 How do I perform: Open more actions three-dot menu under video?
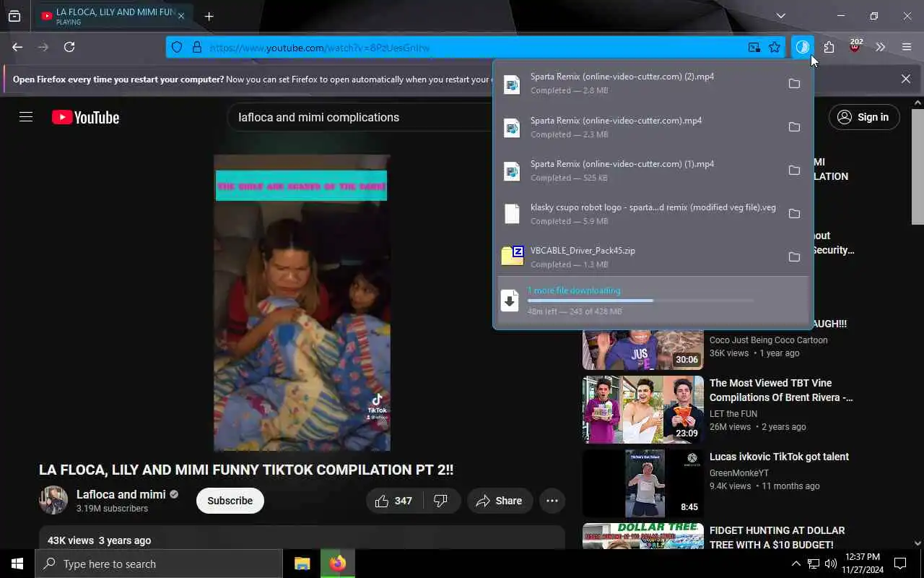pyautogui.click(x=552, y=501)
